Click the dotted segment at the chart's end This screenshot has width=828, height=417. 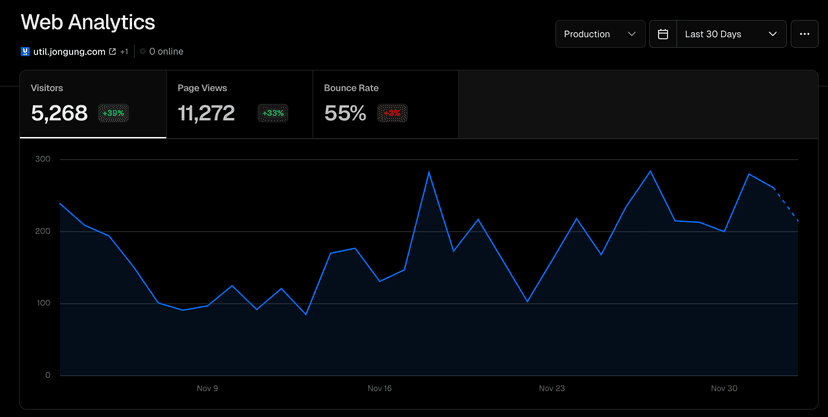pyautogui.click(x=787, y=204)
